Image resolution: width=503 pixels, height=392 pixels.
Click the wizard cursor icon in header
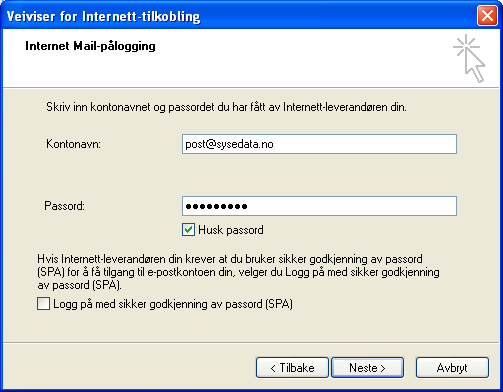point(469,58)
